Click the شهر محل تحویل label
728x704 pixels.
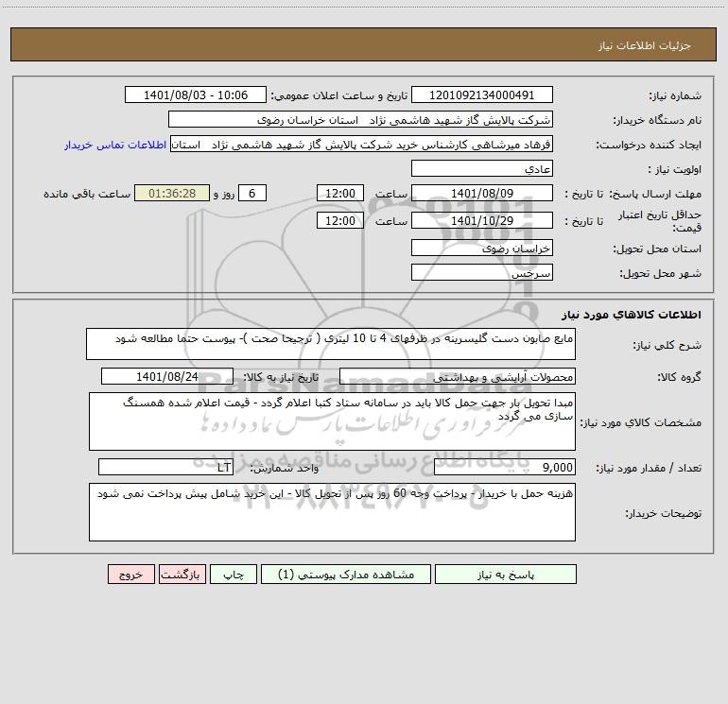coord(660,273)
